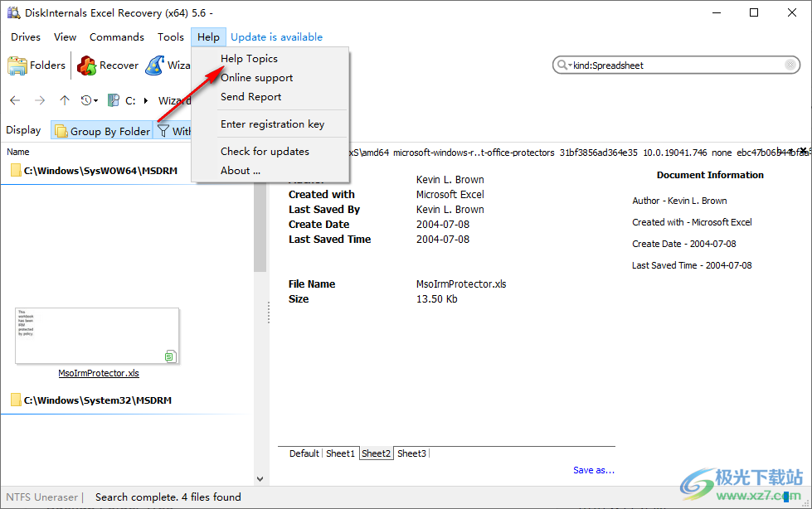This screenshot has height=509, width=812.
Task: Expand the arrow after the C: breadcrumb
Action: 146,100
